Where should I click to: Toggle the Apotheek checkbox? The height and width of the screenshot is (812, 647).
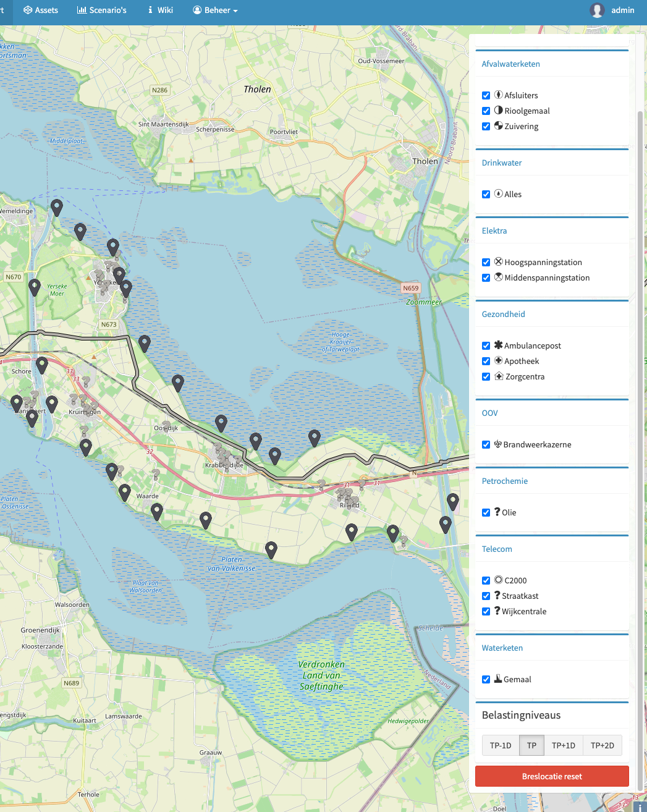(x=486, y=361)
